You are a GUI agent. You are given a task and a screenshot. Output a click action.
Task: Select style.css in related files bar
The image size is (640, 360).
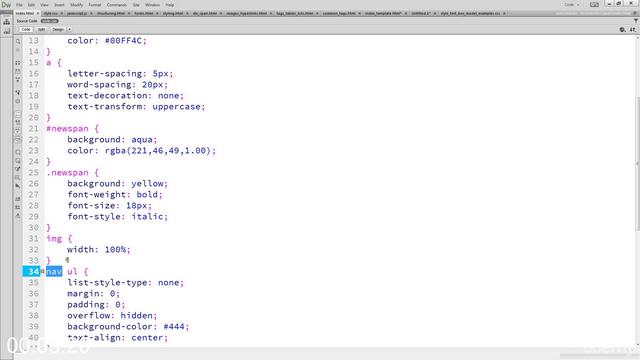click(x=49, y=21)
